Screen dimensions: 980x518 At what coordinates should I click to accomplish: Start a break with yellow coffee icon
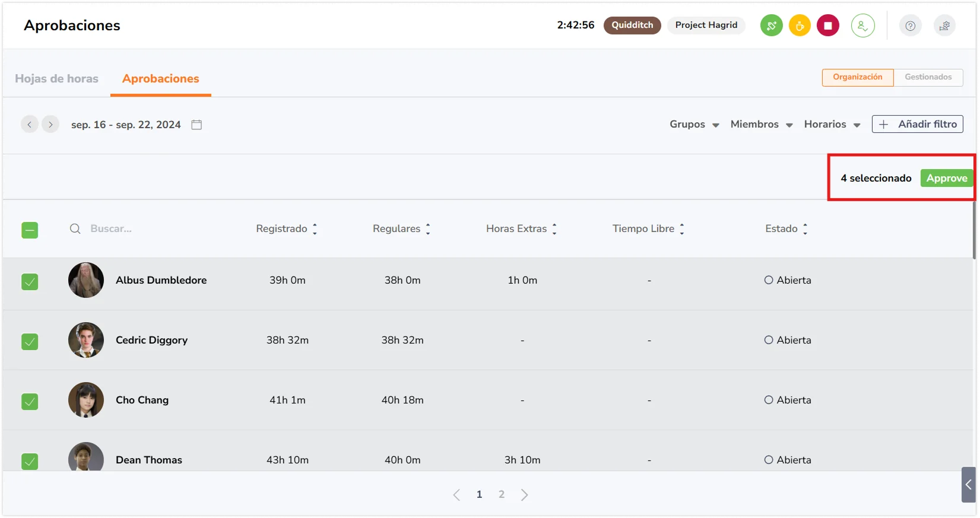pos(800,26)
